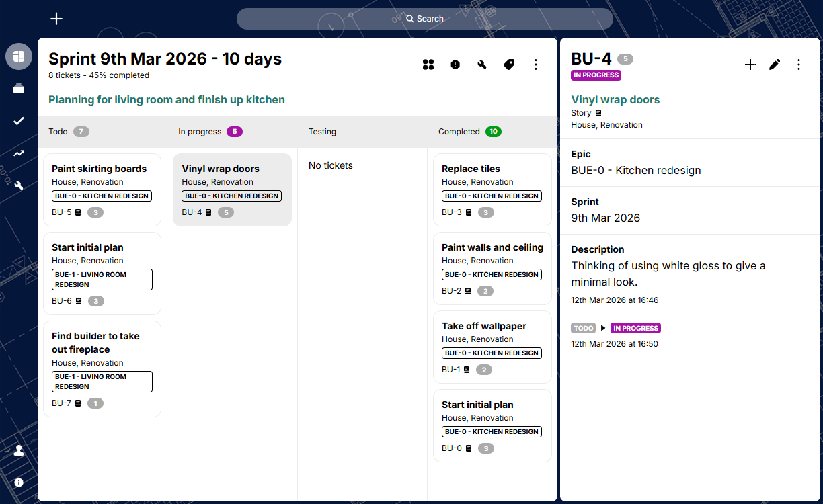Open the trending chart sidebar icon
The height and width of the screenshot is (504, 823).
pyautogui.click(x=19, y=153)
